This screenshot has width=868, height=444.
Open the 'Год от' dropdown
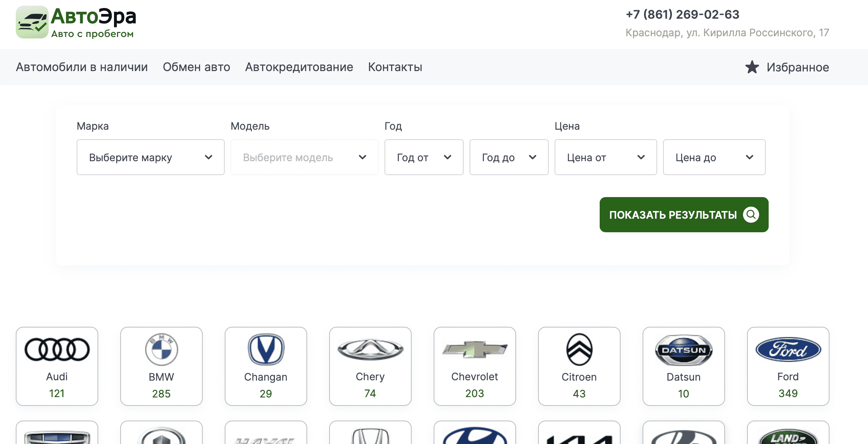[424, 157]
